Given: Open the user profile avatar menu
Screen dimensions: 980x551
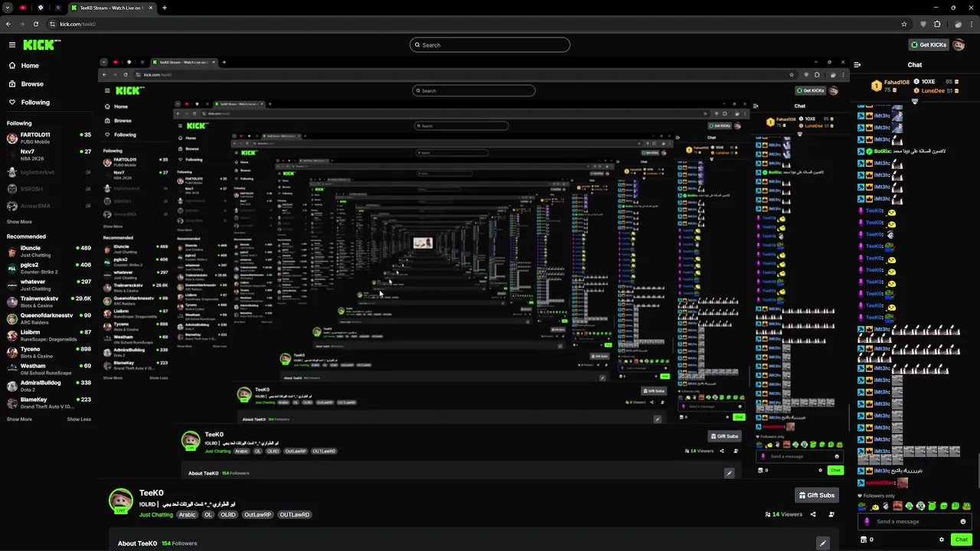Looking at the screenshot, I should (959, 44).
